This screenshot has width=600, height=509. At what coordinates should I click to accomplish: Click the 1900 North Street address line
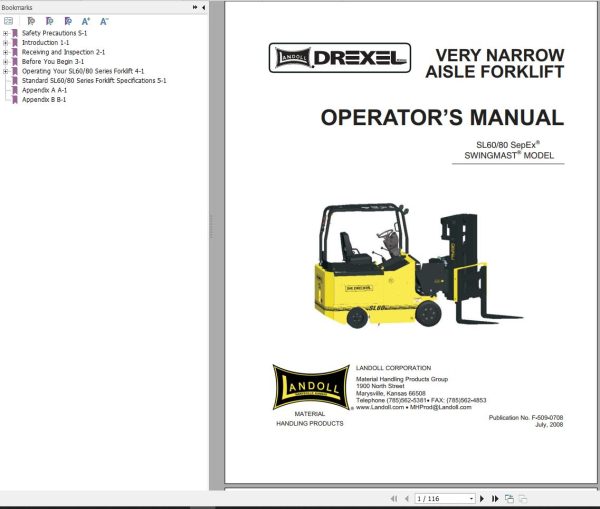click(380, 386)
